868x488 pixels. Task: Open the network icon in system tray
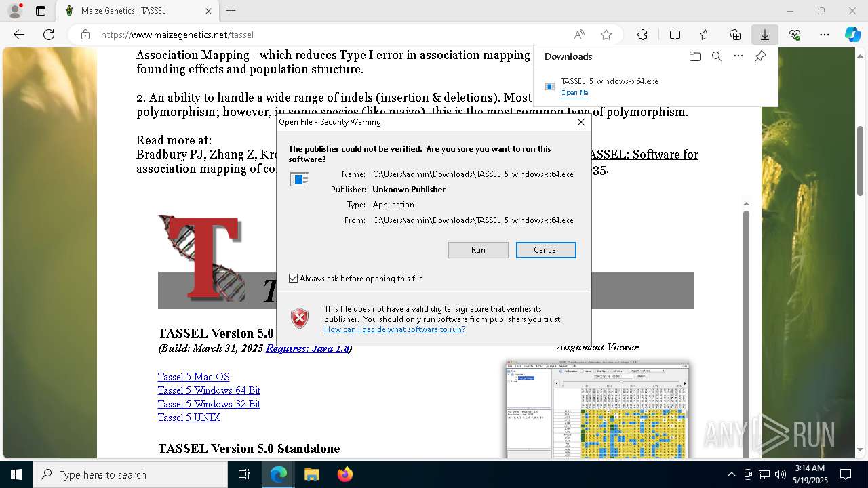[764, 474]
